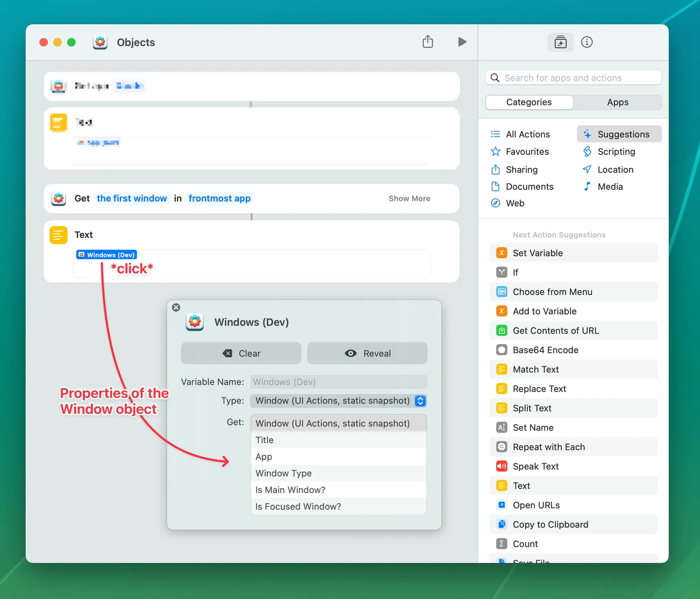Open the Get property dropdown
The width and height of the screenshot is (700, 599).
(338, 423)
